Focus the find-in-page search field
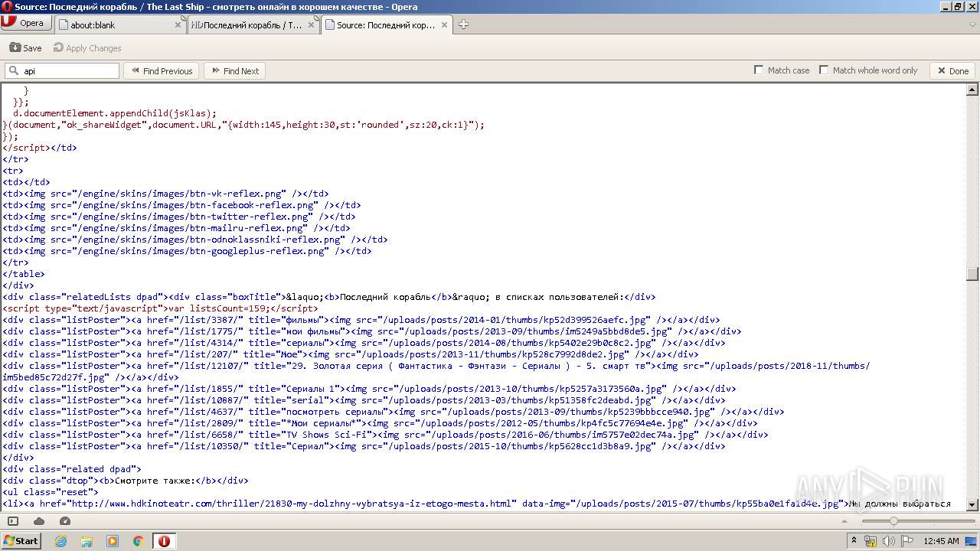Viewport: 980px width, 551px height. (62, 70)
